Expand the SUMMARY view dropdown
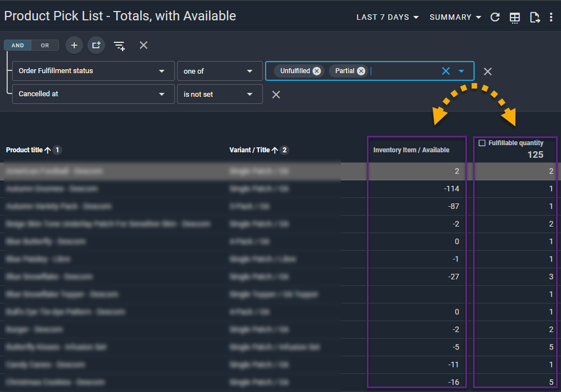This screenshot has width=561, height=392. tap(455, 18)
